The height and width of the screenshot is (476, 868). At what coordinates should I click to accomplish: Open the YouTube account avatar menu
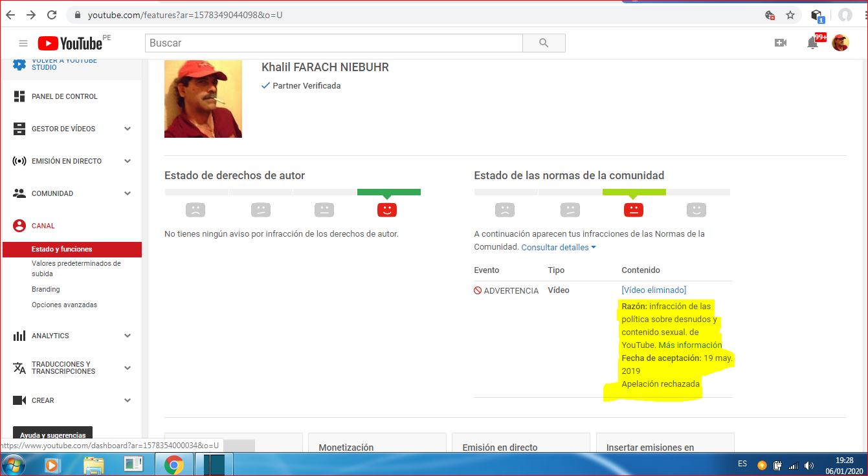coord(840,43)
